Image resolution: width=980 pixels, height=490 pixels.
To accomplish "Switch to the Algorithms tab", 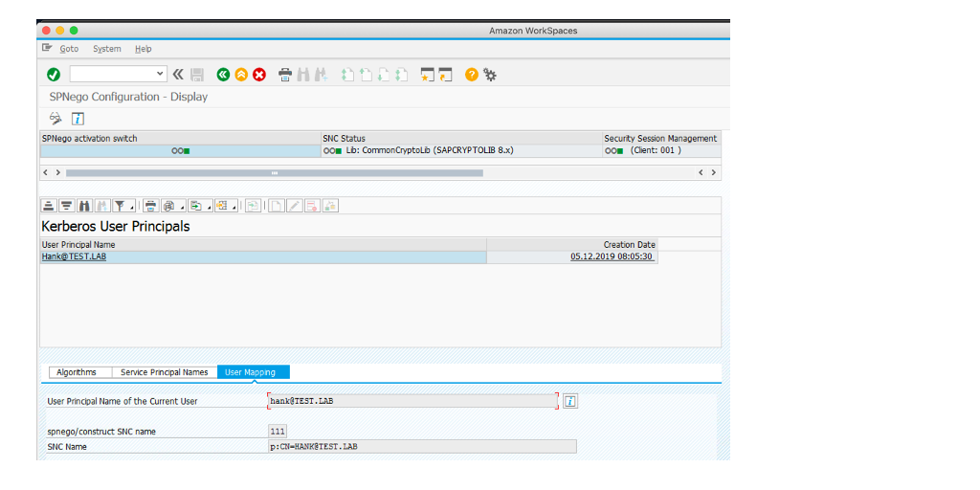I will 77,372.
